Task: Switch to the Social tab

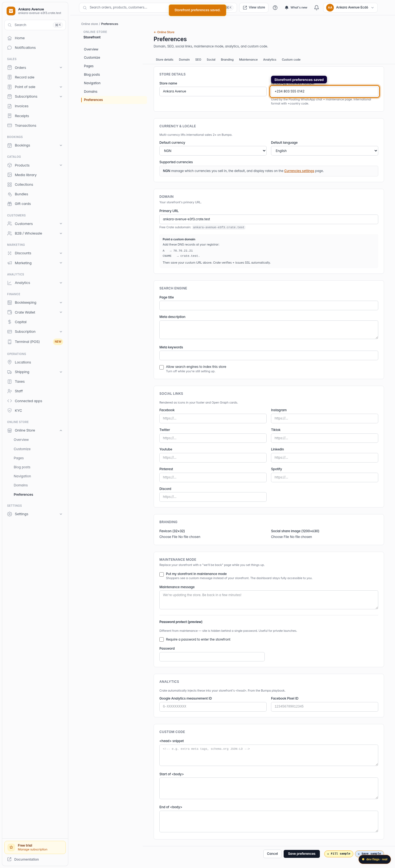Action: coord(211,60)
